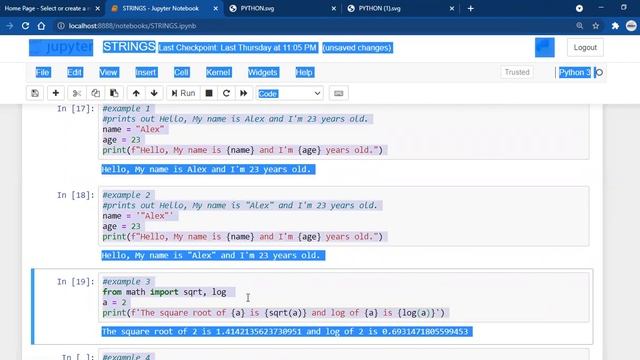
Task: Open a new browser tab
Action: [470, 9]
